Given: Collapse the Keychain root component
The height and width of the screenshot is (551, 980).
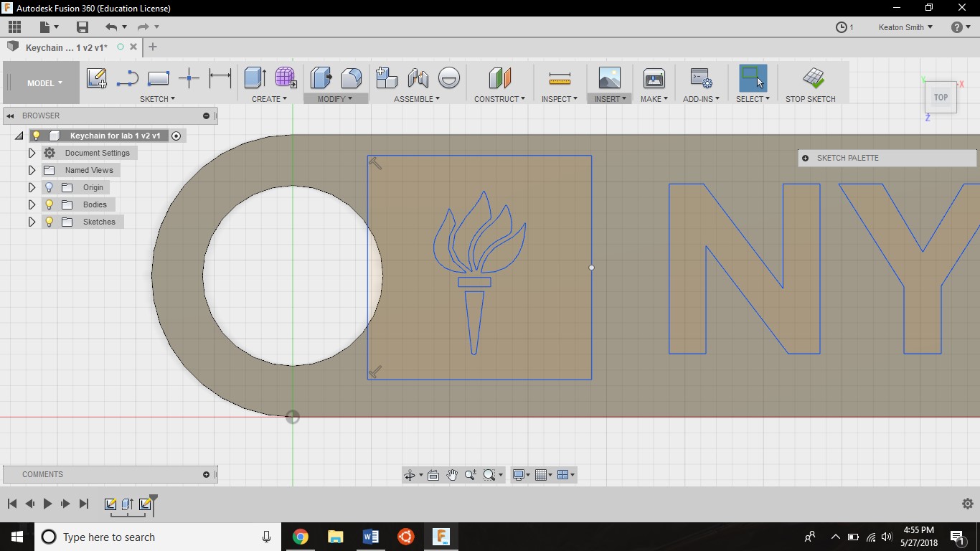Looking at the screenshot, I should [x=20, y=136].
